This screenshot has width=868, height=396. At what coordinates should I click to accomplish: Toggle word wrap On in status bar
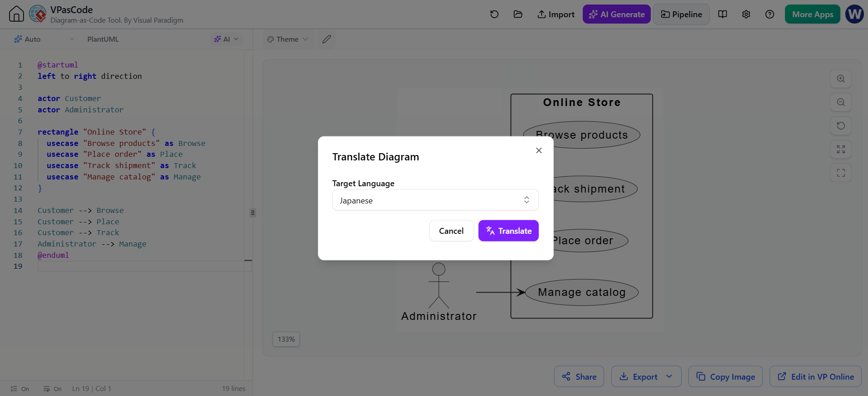click(x=53, y=389)
